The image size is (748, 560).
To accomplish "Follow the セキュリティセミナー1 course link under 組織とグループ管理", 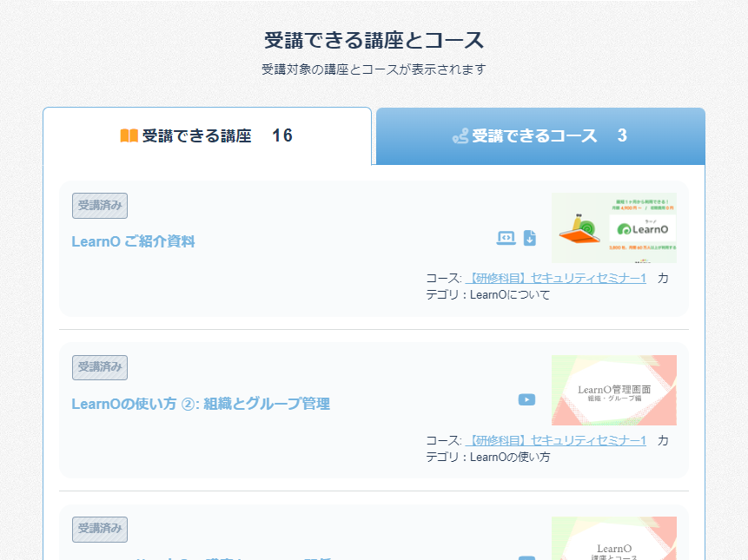I will click(556, 441).
